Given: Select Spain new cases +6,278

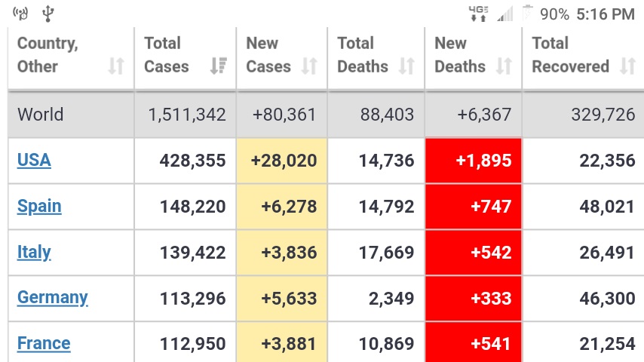Looking at the screenshot, I should pos(289,207).
